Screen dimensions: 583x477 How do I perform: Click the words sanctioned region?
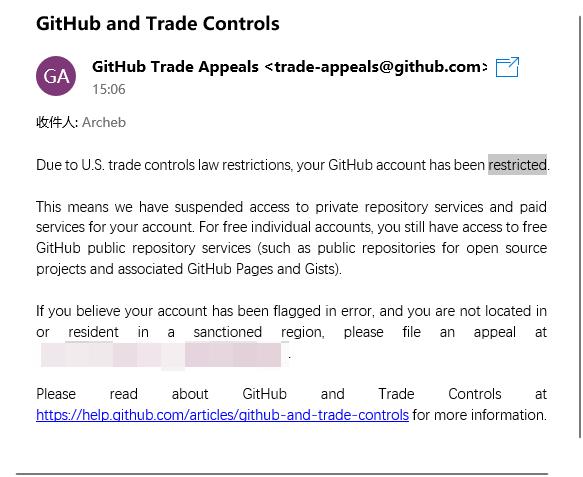tap(259, 332)
